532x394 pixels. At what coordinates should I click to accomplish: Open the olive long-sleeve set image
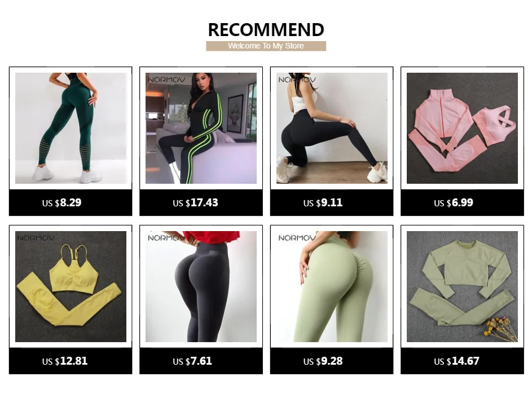click(x=462, y=286)
